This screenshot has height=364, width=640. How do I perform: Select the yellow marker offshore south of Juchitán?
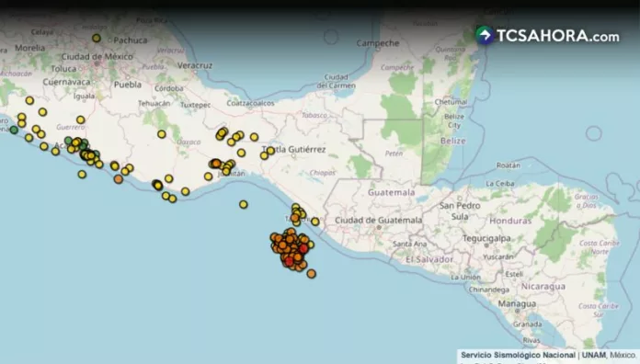[x=244, y=204]
